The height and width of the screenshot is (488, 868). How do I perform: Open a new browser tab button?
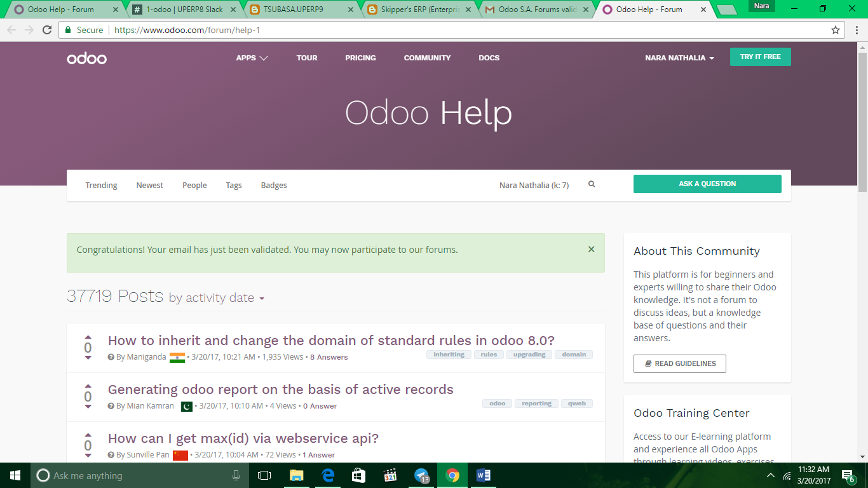726,10
